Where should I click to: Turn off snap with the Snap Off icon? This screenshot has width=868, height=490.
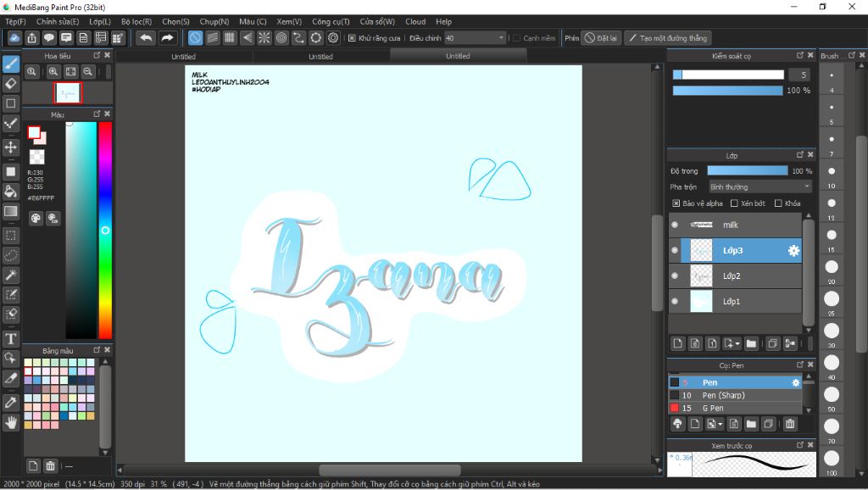tap(195, 38)
